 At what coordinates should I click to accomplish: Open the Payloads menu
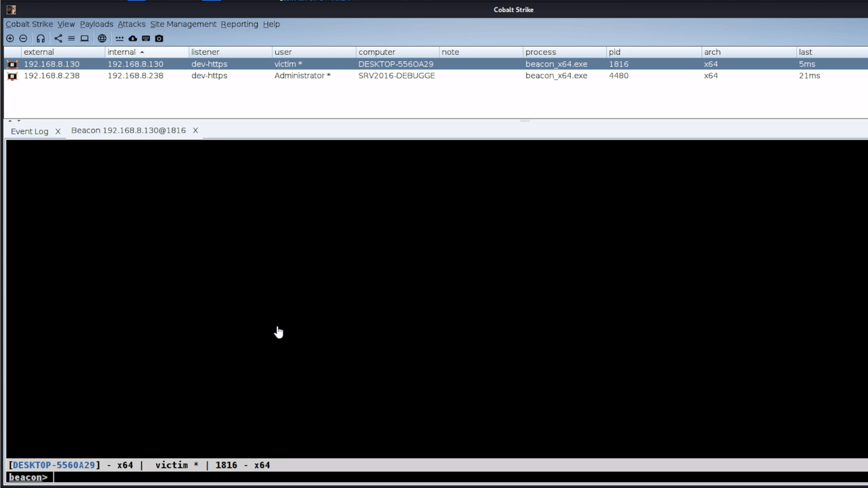point(96,24)
